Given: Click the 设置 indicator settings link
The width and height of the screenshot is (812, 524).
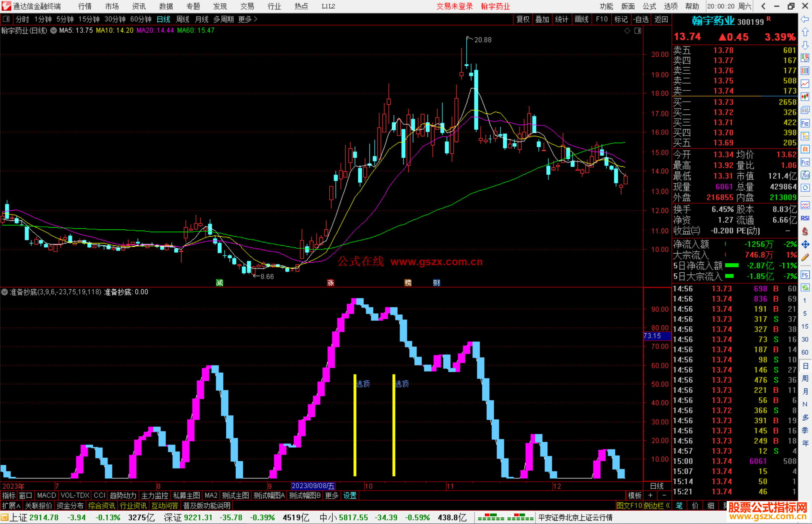Looking at the screenshot, I should tap(350, 495).
